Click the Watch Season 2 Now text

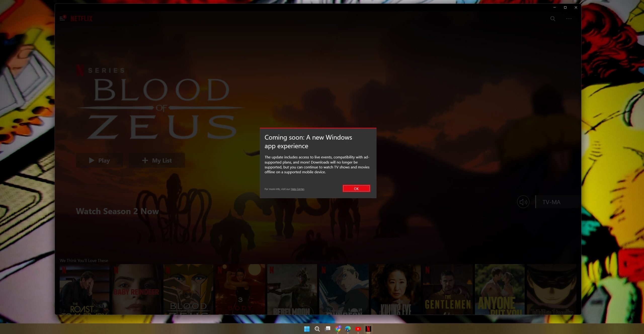tap(117, 211)
